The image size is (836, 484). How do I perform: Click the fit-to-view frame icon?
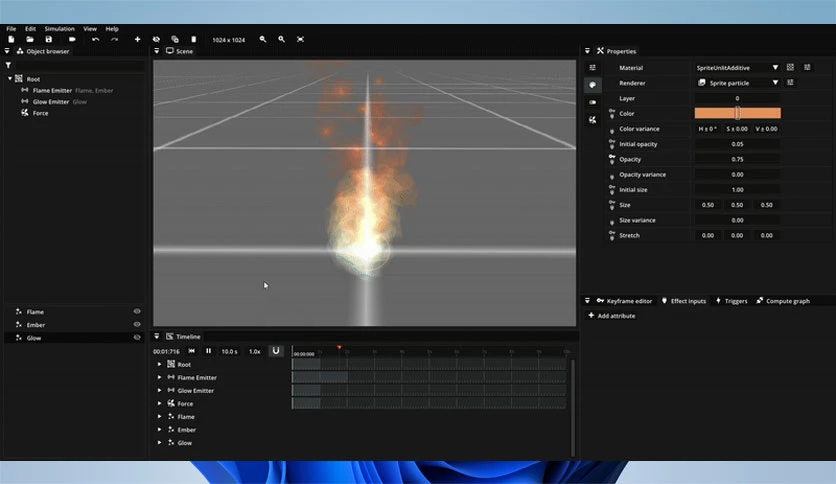[x=301, y=39]
